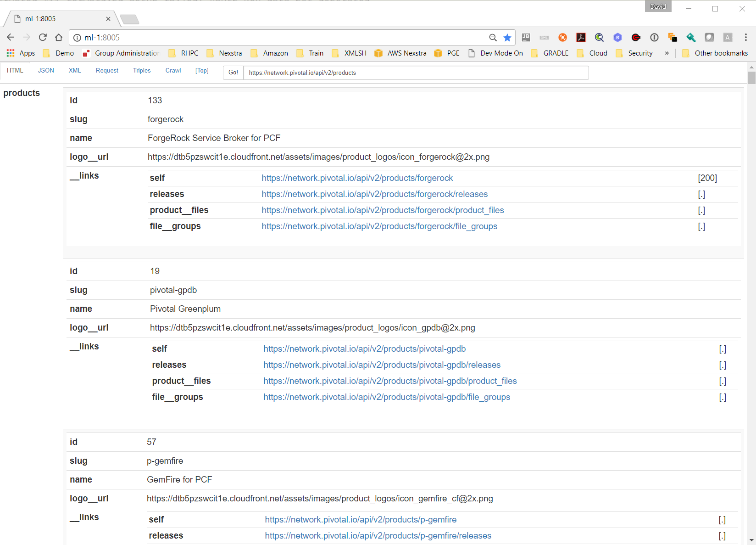Viewport: 756px width, 545px height.
Task: Click the gray letter A extension icon
Action: coord(728,38)
